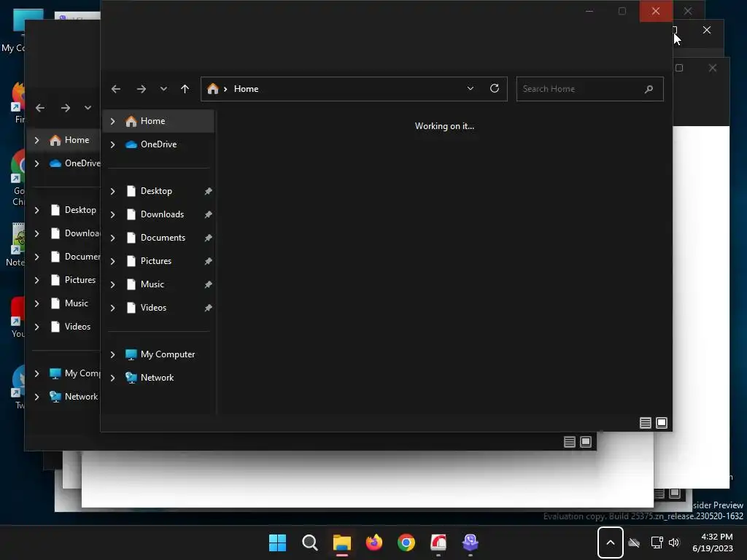The width and height of the screenshot is (747, 560).
Task: Open File Explorer from taskbar
Action: click(342, 542)
